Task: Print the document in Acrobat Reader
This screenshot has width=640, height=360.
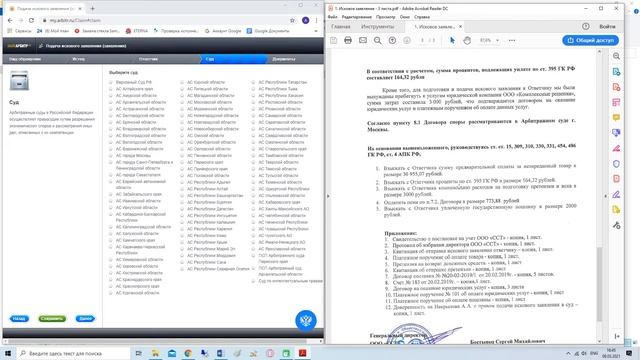Action: pos(348,40)
